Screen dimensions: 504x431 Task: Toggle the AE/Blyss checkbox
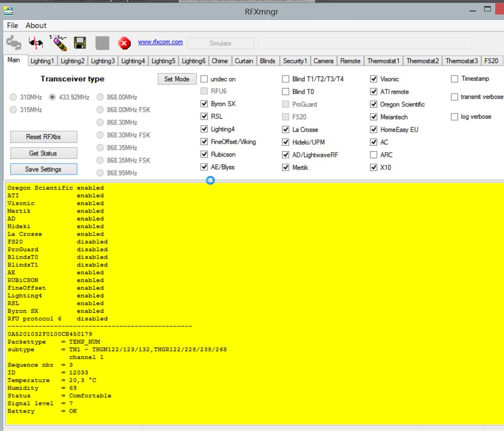pos(204,167)
